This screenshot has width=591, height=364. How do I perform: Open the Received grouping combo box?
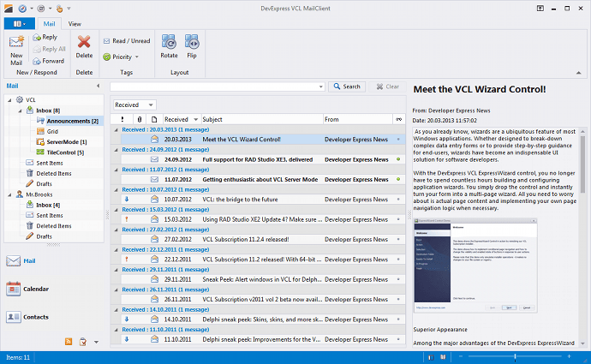click(x=134, y=104)
